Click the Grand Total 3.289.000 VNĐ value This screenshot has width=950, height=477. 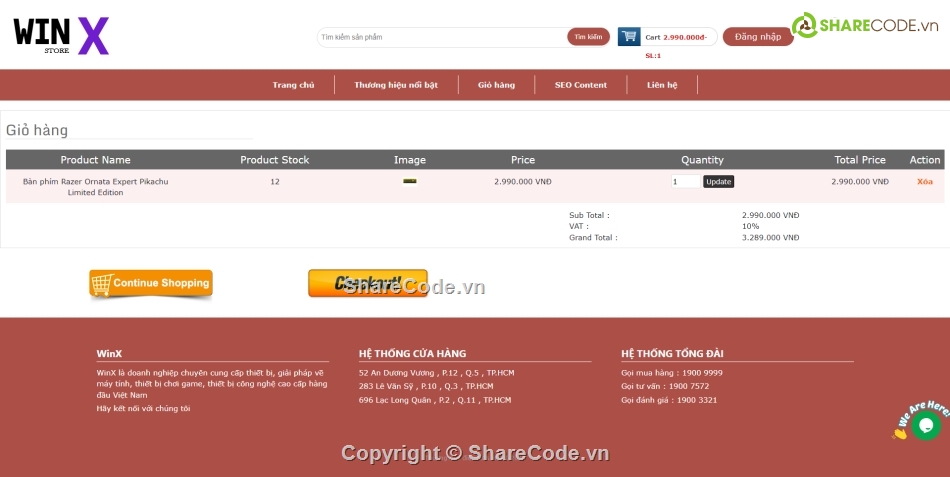pos(771,238)
